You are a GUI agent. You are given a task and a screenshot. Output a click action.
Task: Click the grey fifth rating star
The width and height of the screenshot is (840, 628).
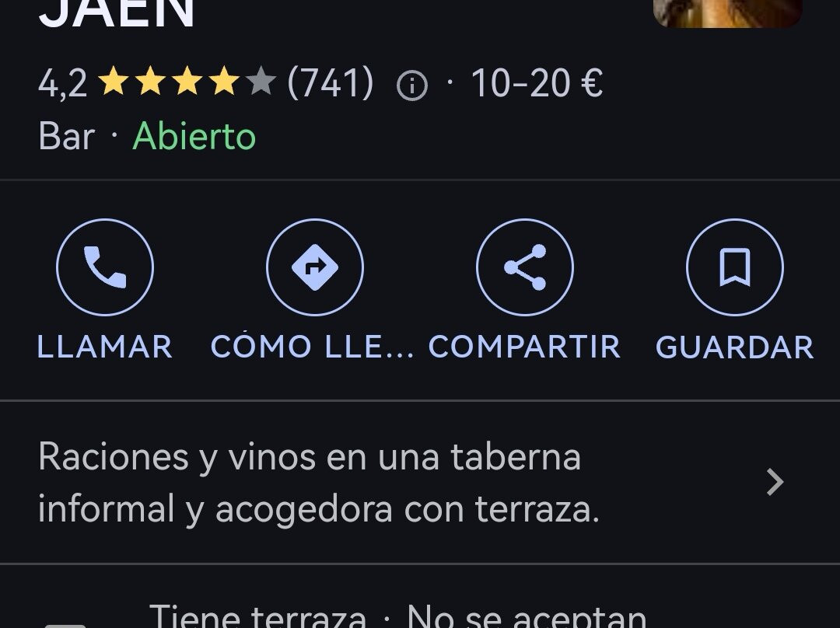261,81
